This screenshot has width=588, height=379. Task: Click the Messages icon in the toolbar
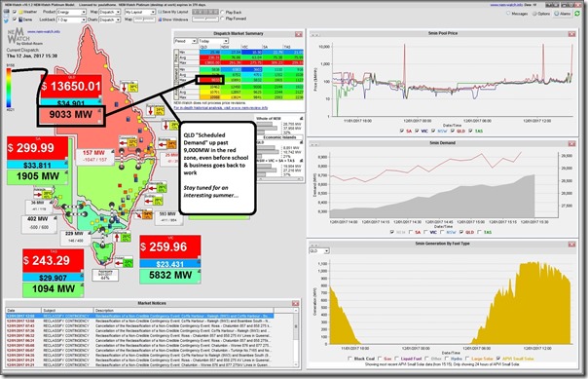508,13
